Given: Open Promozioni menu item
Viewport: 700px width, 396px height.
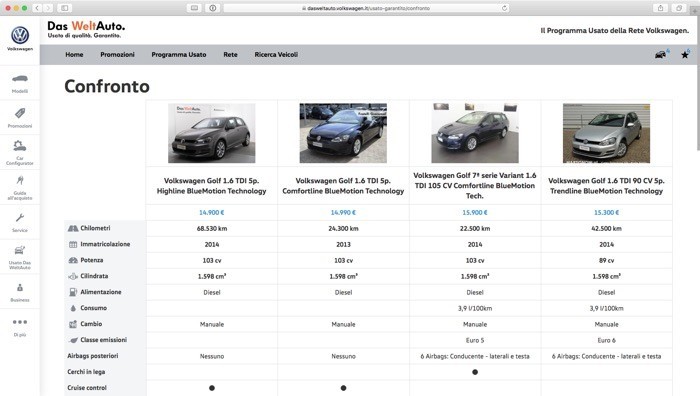Looking at the screenshot, I should [117, 54].
